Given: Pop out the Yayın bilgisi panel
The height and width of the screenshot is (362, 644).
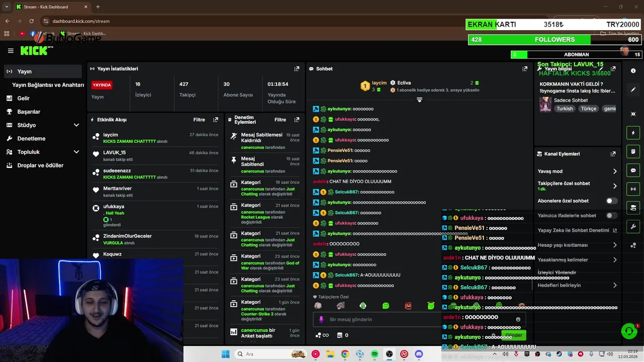Looking at the screenshot, I should (613, 69).
